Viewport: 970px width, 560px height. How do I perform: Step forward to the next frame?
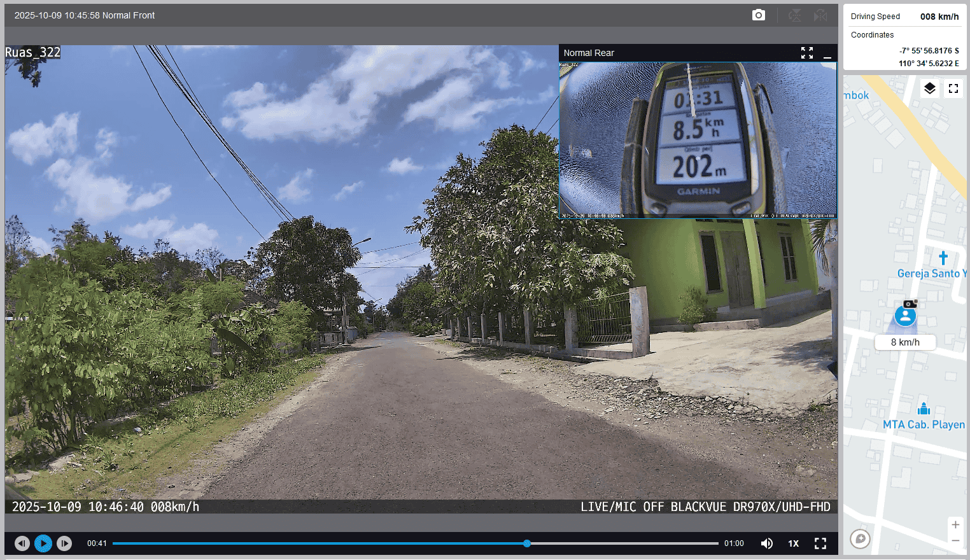[x=64, y=543]
